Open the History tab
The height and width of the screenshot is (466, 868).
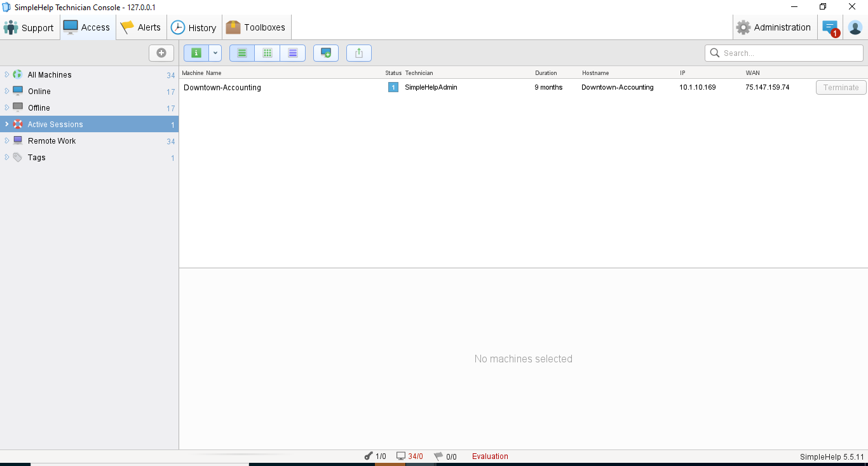tap(194, 27)
